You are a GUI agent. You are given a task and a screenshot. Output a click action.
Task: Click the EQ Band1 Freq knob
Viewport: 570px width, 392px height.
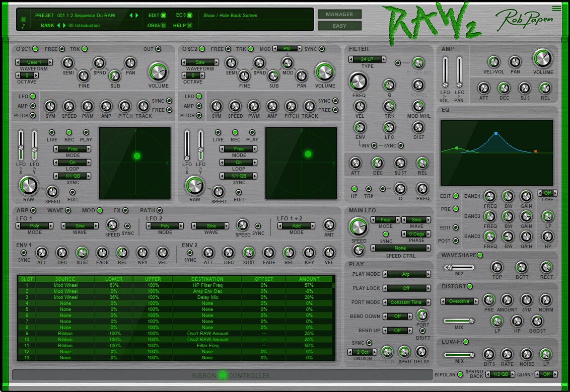click(x=490, y=197)
